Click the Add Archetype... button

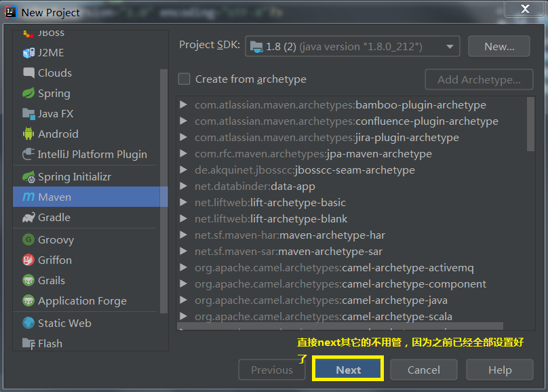pos(479,79)
